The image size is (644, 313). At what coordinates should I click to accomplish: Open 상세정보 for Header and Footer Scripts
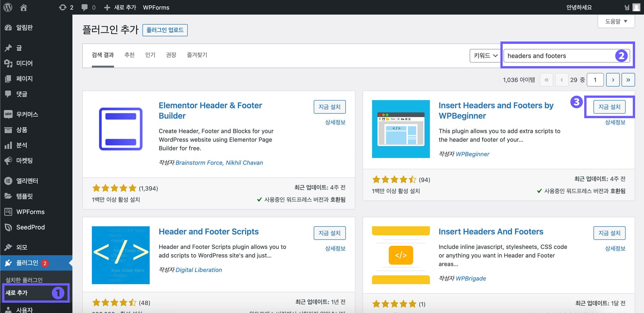[x=335, y=249]
